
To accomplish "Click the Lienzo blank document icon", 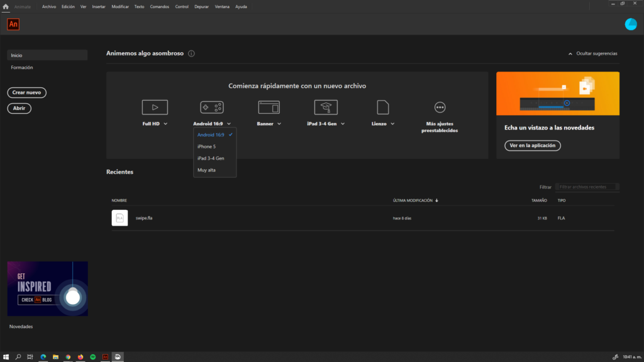I will [382, 107].
